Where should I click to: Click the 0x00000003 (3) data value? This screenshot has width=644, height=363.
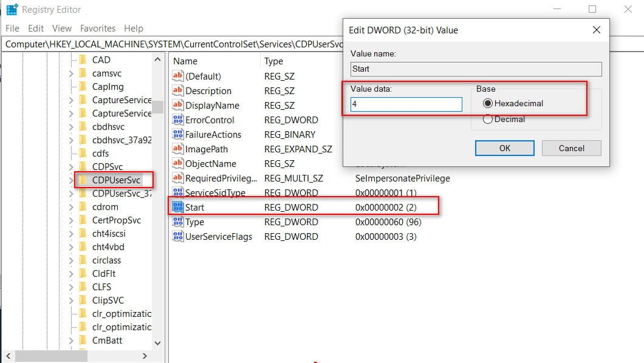pyautogui.click(x=386, y=237)
